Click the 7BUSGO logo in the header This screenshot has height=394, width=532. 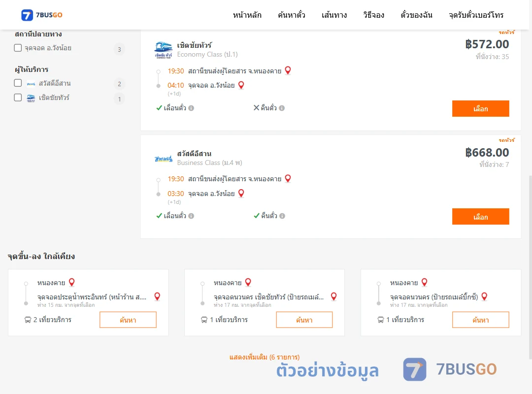pyautogui.click(x=42, y=15)
